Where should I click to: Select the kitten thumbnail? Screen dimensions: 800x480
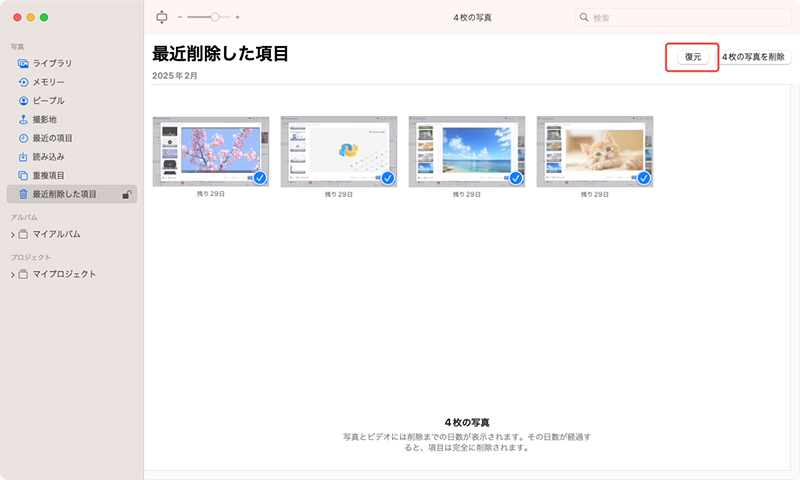(595, 151)
